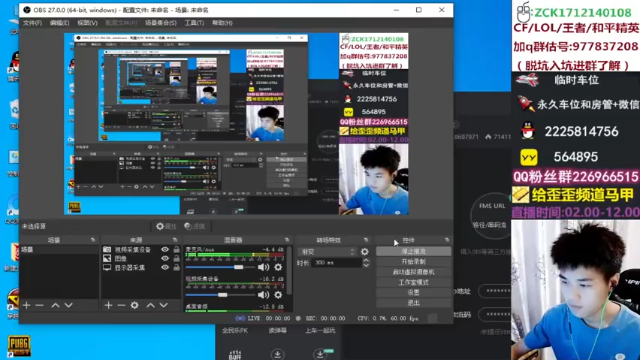Adjust 麦克风/Aux volume slider
640x360 pixels.
tap(238, 267)
